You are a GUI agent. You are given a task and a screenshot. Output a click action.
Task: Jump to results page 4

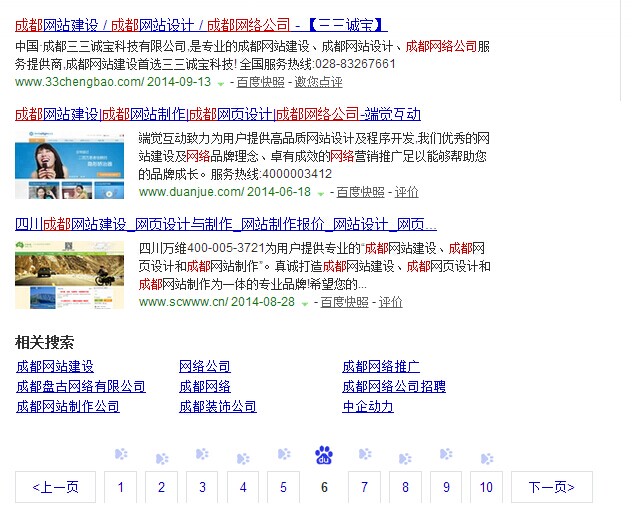[243, 487]
